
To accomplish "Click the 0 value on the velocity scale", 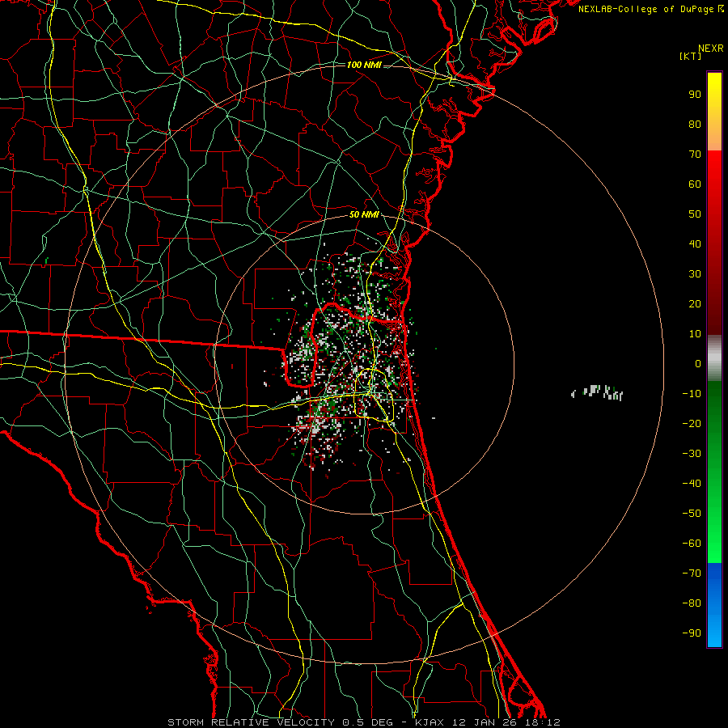I will click(x=698, y=363).
